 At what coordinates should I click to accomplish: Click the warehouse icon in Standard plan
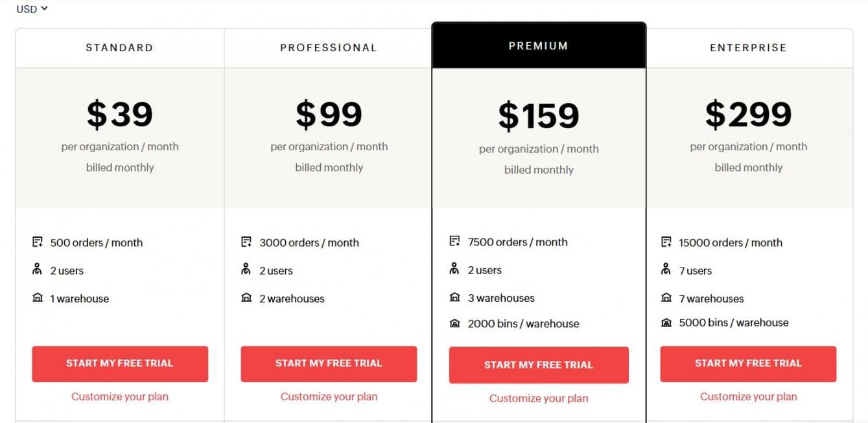(38, 298)
